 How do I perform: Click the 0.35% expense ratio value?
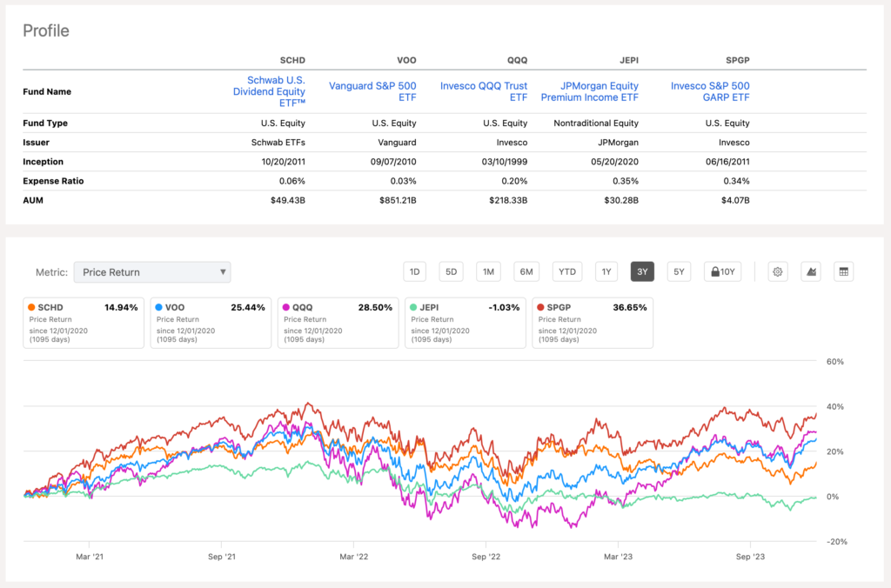[625, 181]
